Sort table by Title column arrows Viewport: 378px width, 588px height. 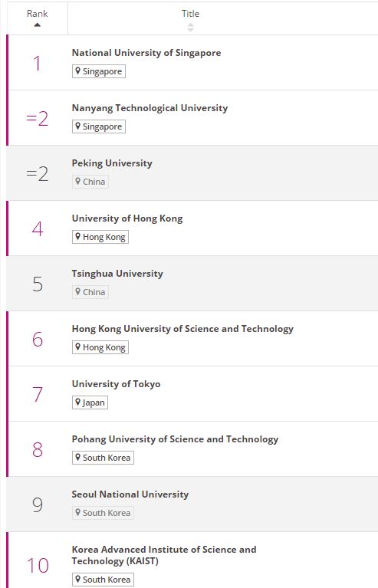pos(190,28)
